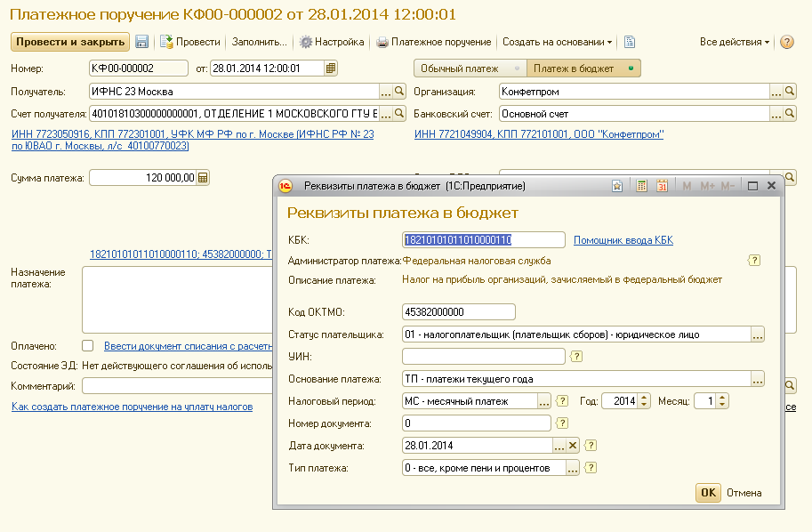Select Платеж в бюджет mode
The image size is (812, 532).
583,69
